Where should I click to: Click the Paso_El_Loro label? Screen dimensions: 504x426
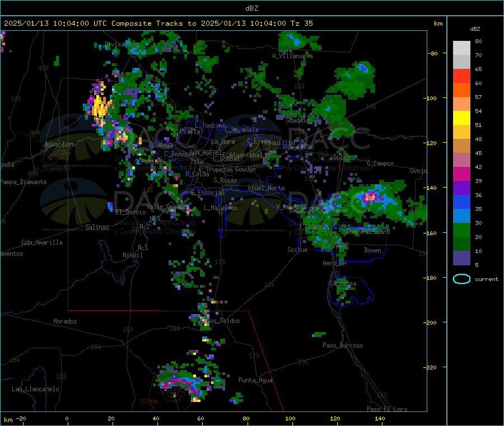click(x=387, y=409)
